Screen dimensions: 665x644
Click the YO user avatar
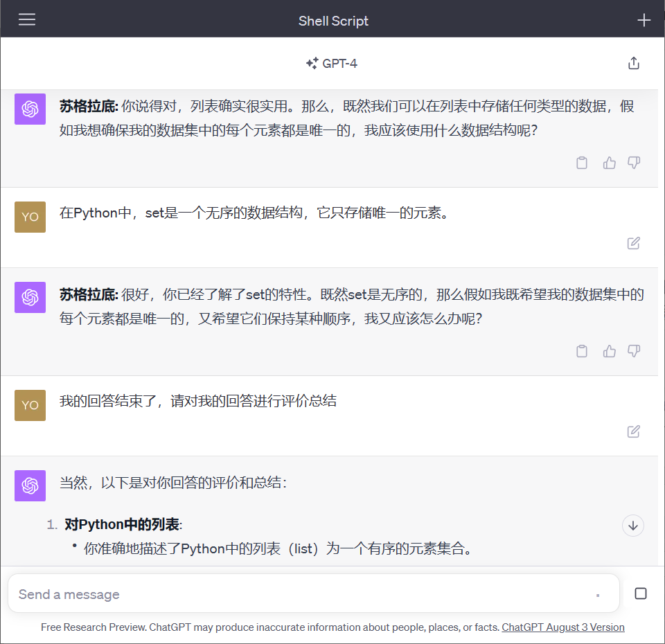(x=30, y=217)
